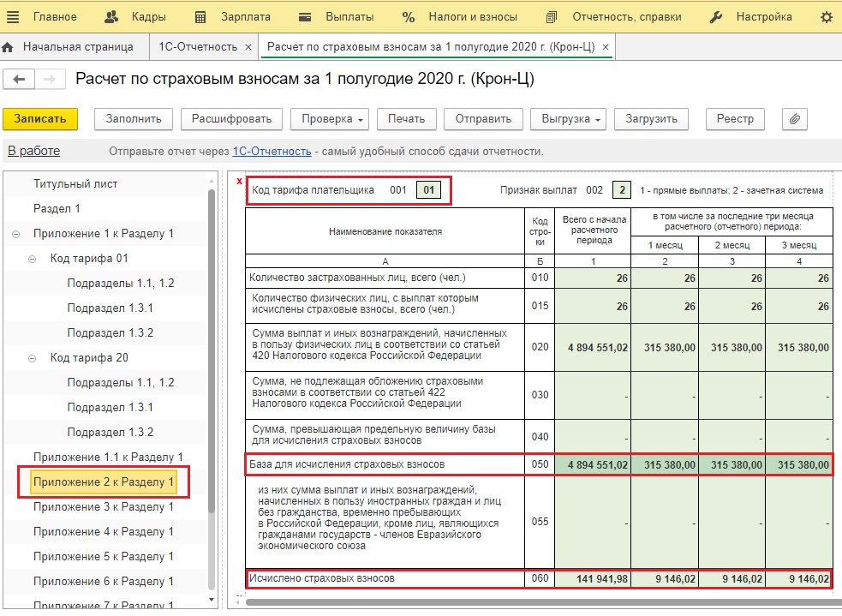Image resolution: width=842 pixels, height=616 pixels.
Task: Click row 015 second month cell 26
Action: [x=732, y=306]
